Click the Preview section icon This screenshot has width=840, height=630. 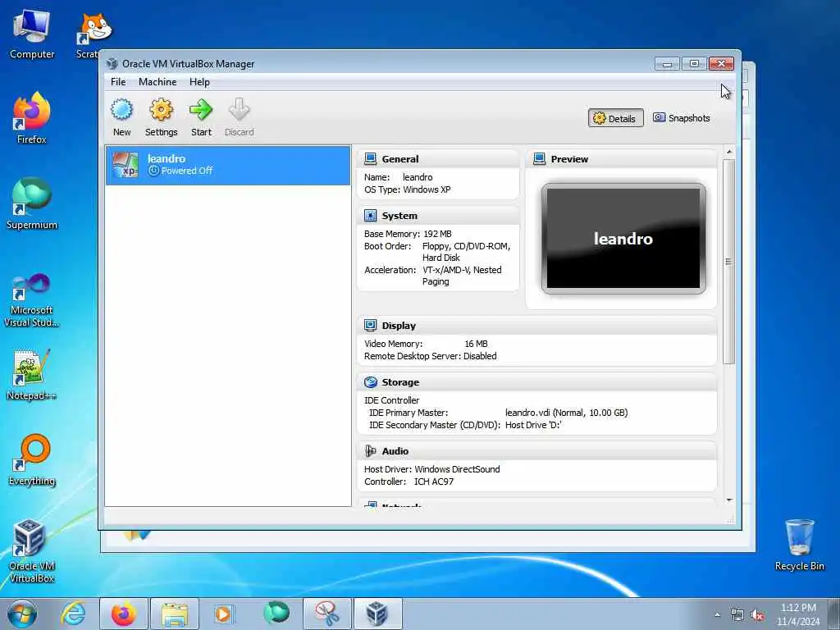coord(540,158)
